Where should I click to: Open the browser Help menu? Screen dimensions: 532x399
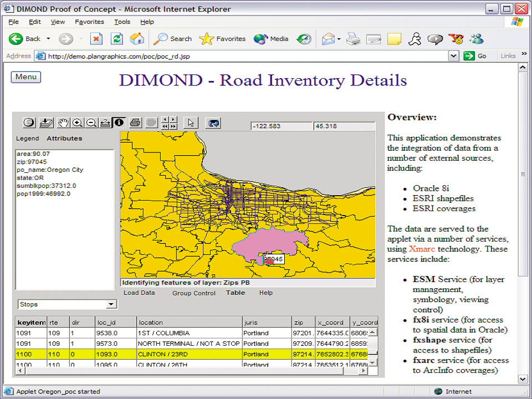pos(147,22)
